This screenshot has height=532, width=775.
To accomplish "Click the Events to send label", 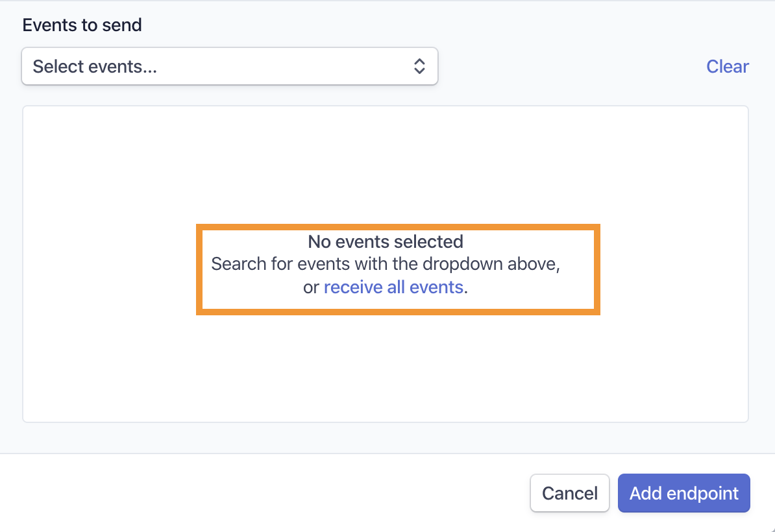I will coord(82,25).
